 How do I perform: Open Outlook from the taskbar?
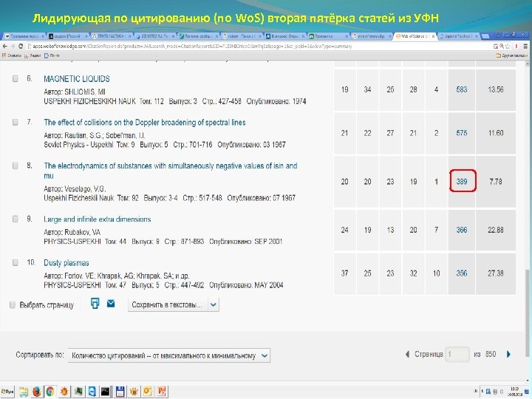click(148, 392)
